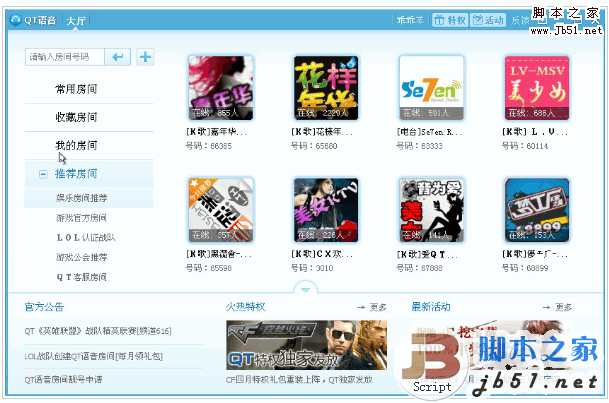Screen dimensions: 609x403
Task: Click the 火热特权 heading
Action: pyautogui.click(x=245, y=307)
